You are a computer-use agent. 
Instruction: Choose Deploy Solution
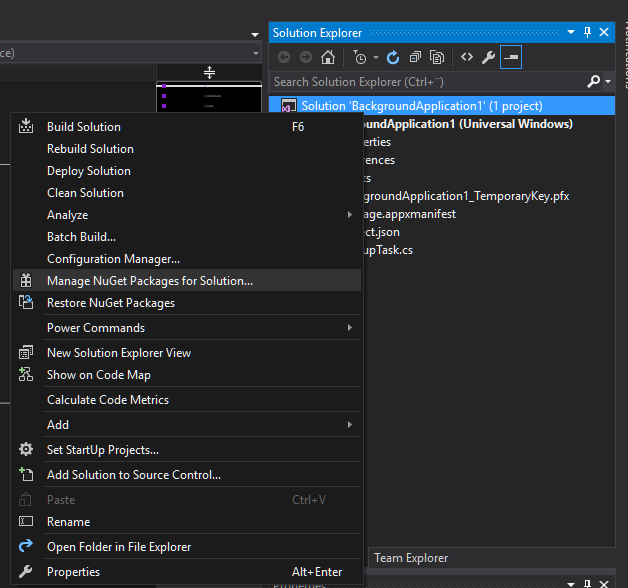pos(187,171)
